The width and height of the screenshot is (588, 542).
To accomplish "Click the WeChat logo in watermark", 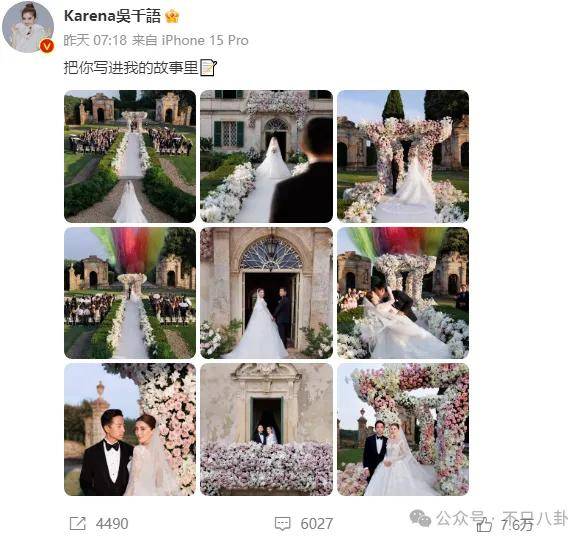I will pyautogui.click(x=420, y=518).
